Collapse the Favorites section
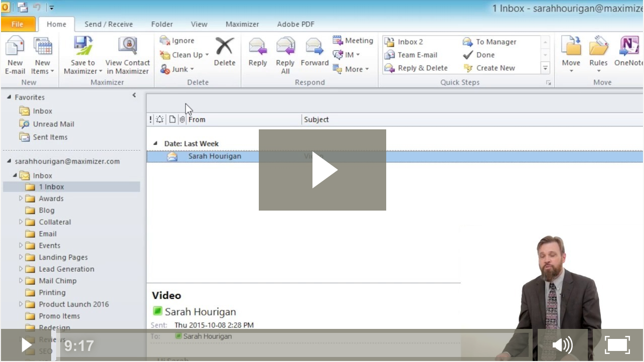This screenshot has width=644, height=362. (x=9, y=97)
